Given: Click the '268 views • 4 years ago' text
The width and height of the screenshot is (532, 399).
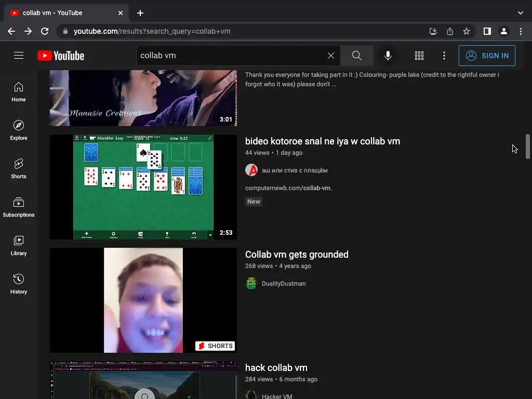Looking at the screenshot, I should [x=278, y=266].
